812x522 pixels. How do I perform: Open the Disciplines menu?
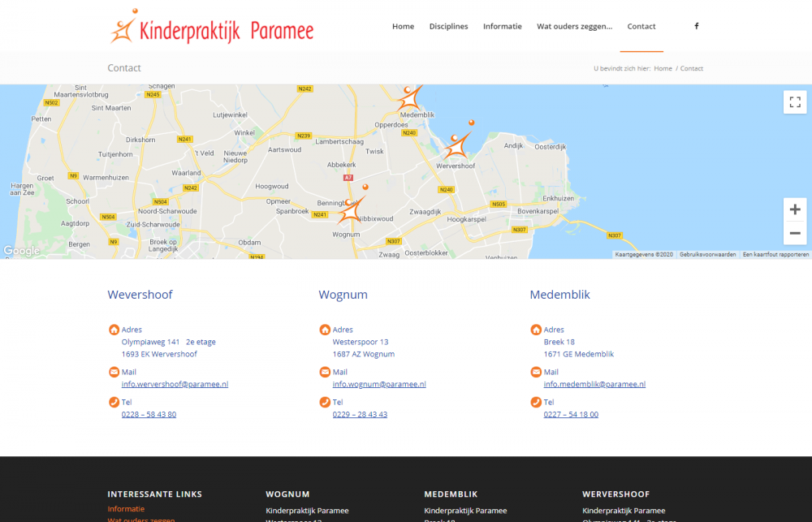point(448,27)
